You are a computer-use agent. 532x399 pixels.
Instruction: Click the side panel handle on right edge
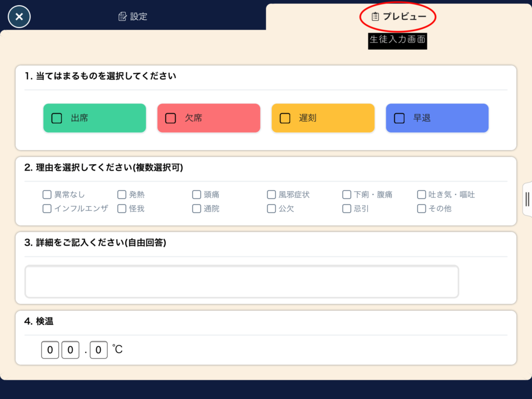point(527,199)
